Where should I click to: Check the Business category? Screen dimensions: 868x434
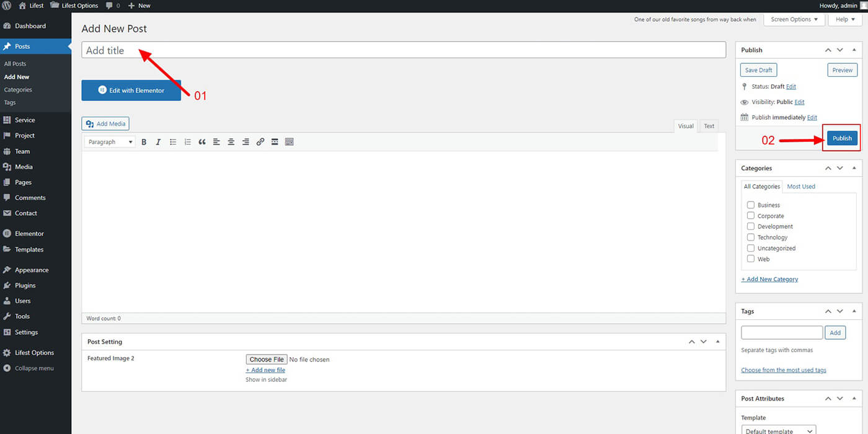751,205
